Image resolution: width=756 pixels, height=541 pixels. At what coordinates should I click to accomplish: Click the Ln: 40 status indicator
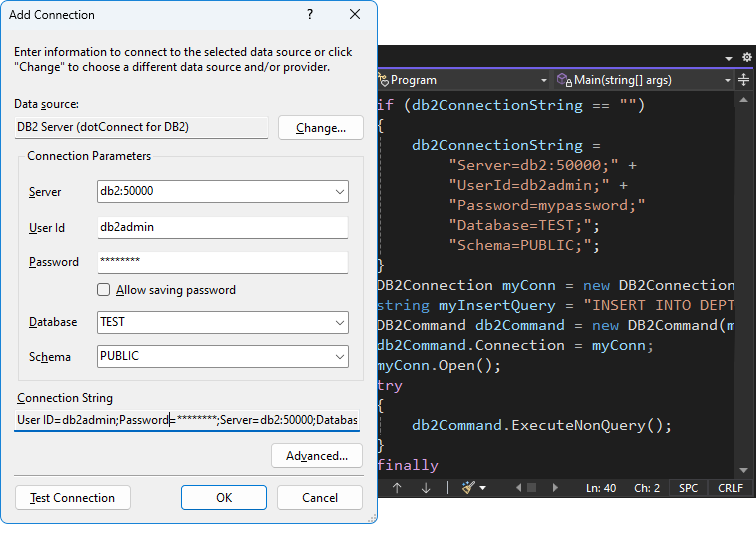click(x=601, y=488)
